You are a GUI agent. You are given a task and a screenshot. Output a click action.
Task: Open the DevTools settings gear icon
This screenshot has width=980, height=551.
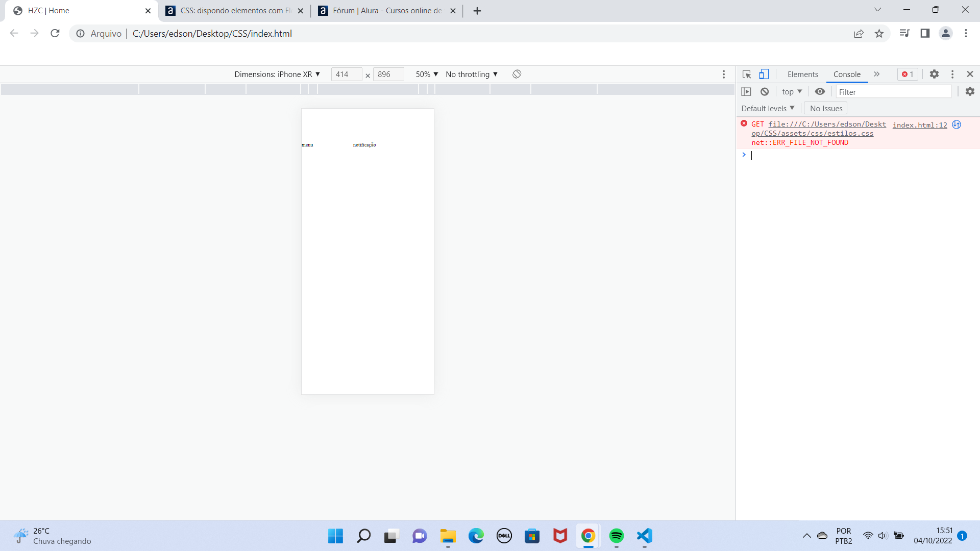935,73
